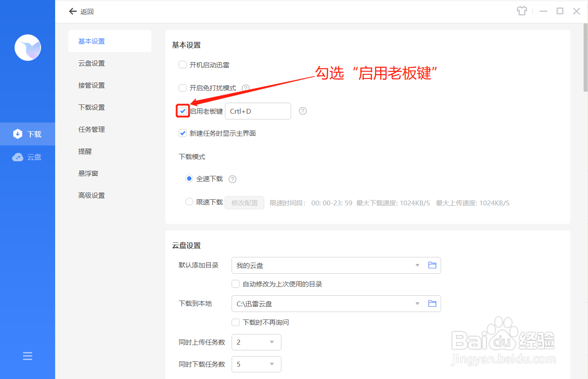Click the download hexagon icon in sidebar
The height and width of the screenshot is (379, 588).
[18, 134]
